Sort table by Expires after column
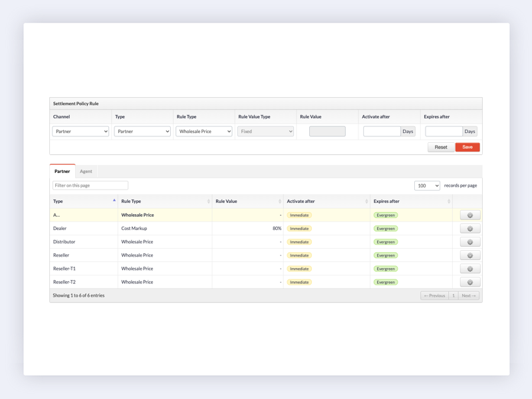The width and height of the screenshot is (532, 399). (x=411, y=201)
